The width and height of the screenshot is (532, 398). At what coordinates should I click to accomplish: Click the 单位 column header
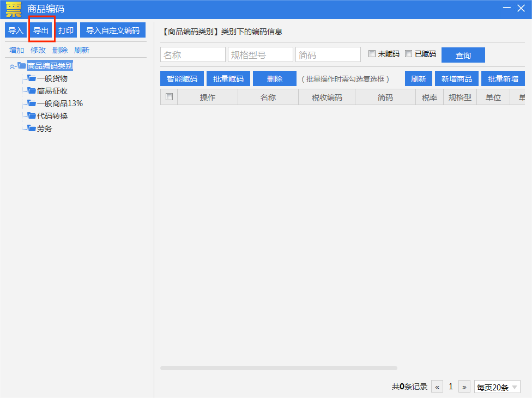coord(493,97)
